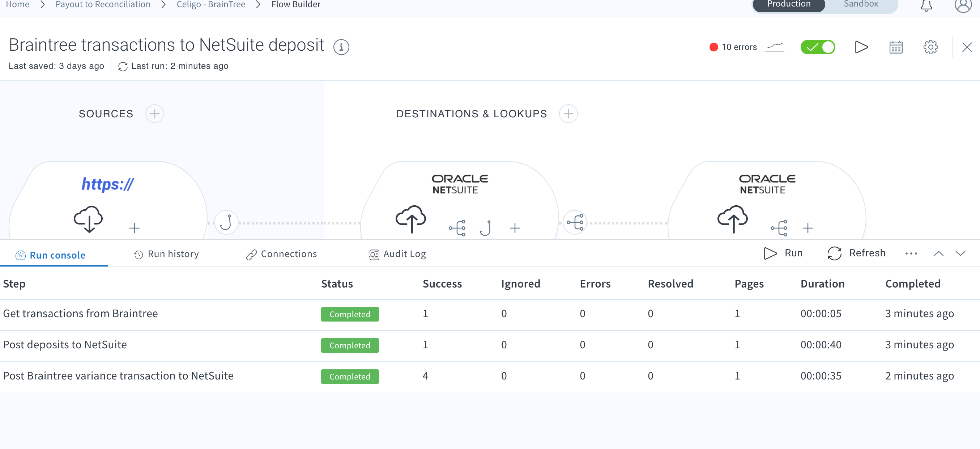Click the refresh icon in run console bar

pyautogui.click(x=834, y=253)
